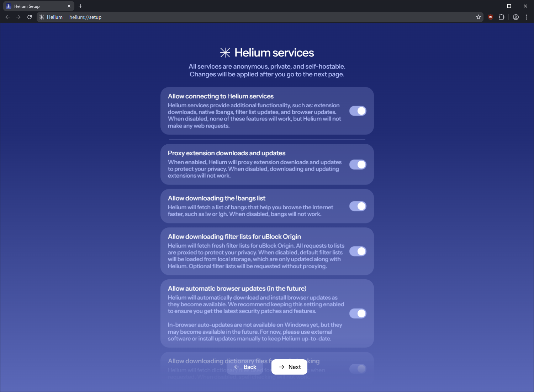Click the back navigation arrow icon
The width and height of the screenshot is (534, 392).
coord(7,17)
